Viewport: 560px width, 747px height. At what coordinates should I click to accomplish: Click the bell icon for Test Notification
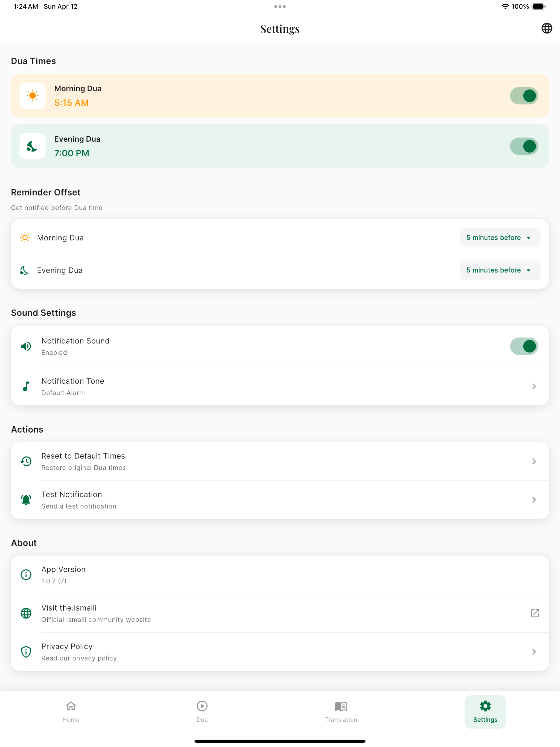26,500
